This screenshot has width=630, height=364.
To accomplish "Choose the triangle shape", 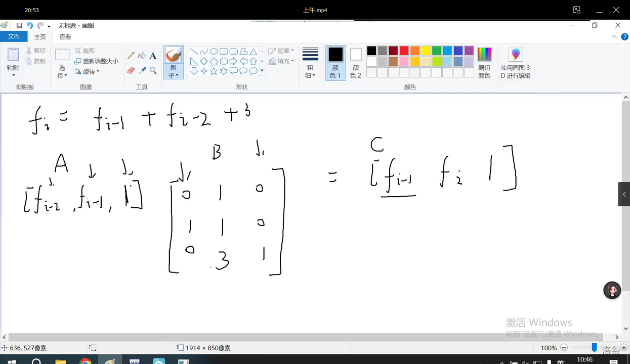I will [x=254, y=52].
